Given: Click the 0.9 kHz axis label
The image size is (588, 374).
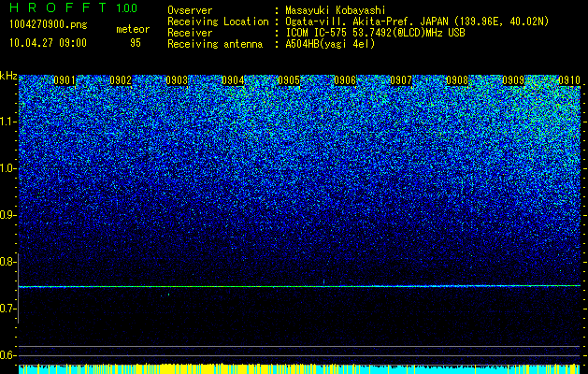Looking at the screenshot, I should click(x=7, y=215).
